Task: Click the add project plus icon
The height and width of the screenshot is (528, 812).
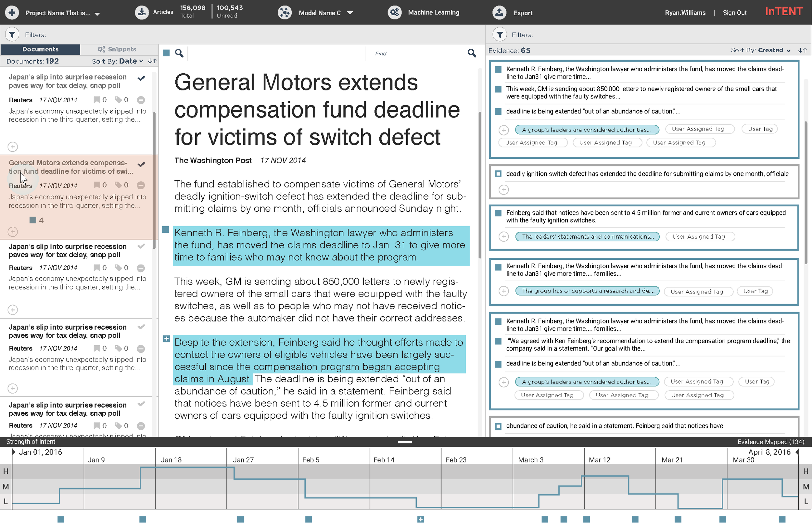Action: [x=12, y=13]
